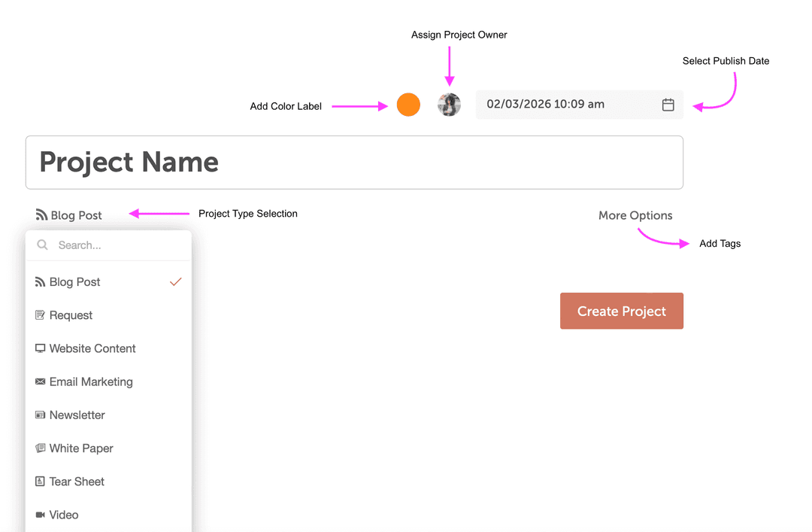Click the red checkmark next to Blog Post
The image size is (812, 532).
pyautogui.click(x=176, y=282)
